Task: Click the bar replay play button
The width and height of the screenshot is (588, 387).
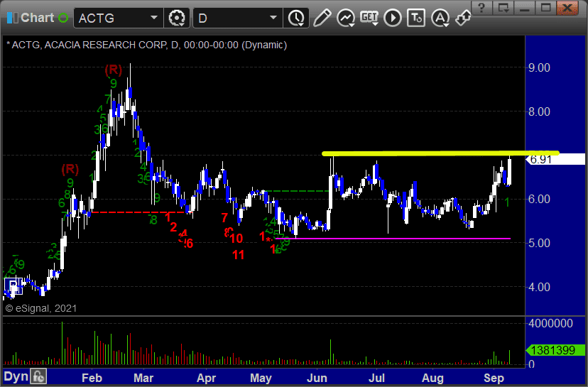Action: pos(393,18)
